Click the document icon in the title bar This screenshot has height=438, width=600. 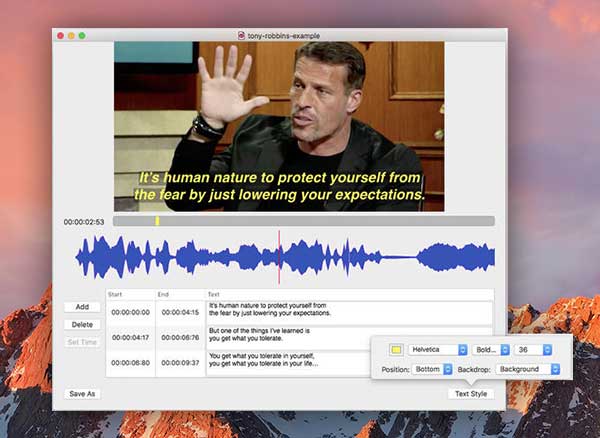pyautogui.click(x=241, y=36)
